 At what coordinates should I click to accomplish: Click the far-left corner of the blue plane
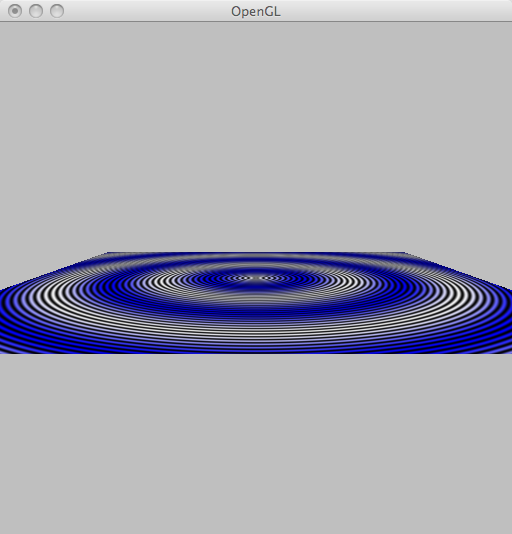click(107, 253)
